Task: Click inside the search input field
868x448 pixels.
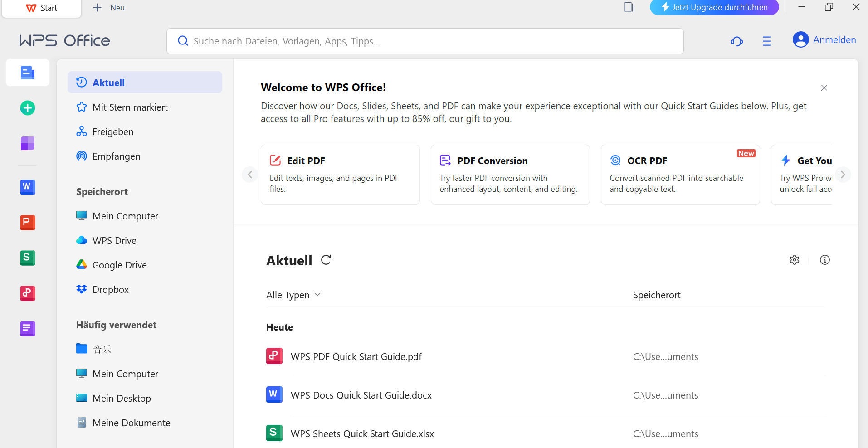Action: coord(408,41)
